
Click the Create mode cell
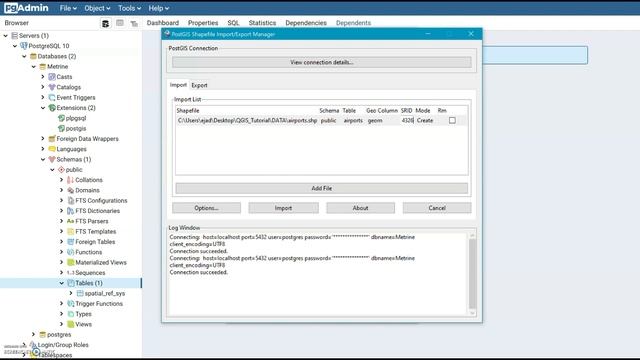pos(425,120)
